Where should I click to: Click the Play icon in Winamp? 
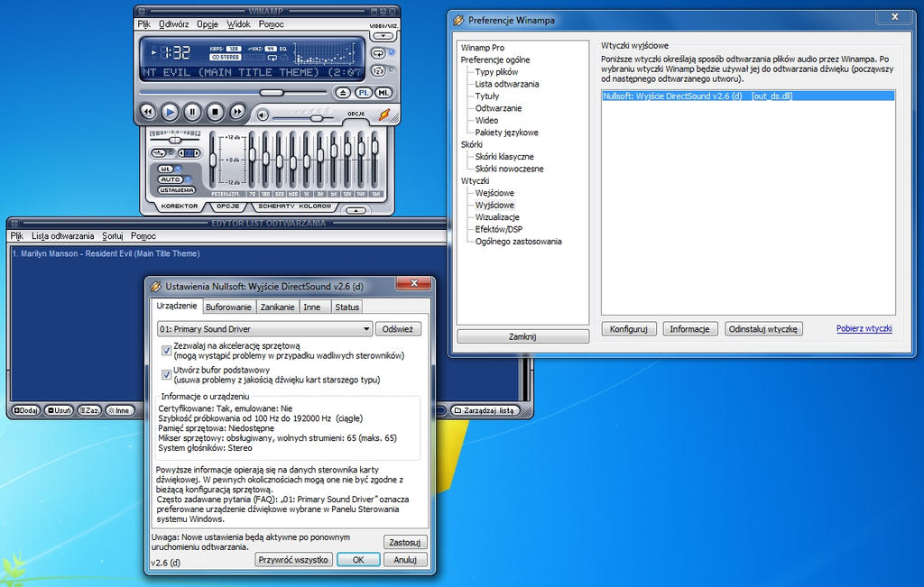click(x=170, y=112)
